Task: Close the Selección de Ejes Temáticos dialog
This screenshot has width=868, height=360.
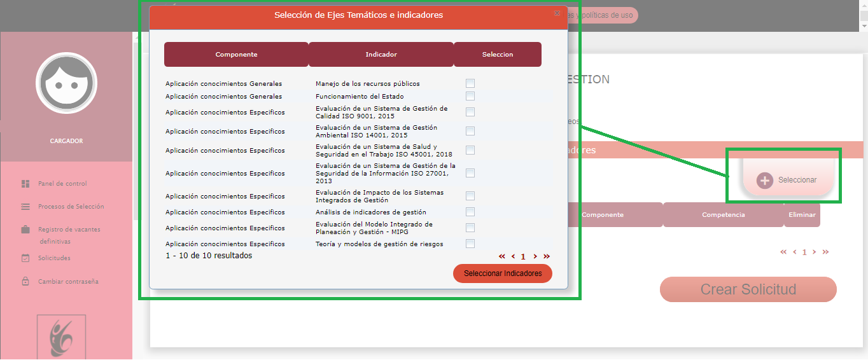Action: tap(557, 13)
